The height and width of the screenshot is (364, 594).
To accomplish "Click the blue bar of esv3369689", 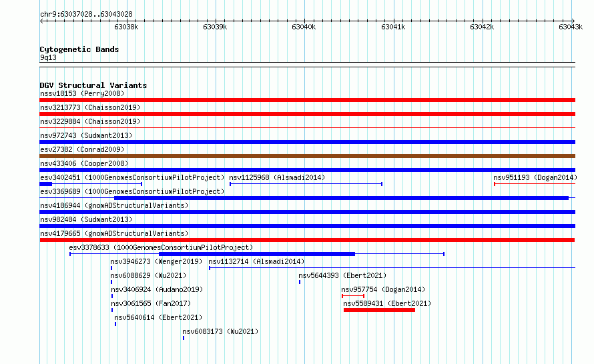I will pyautogui.click(x=341, y=198).
